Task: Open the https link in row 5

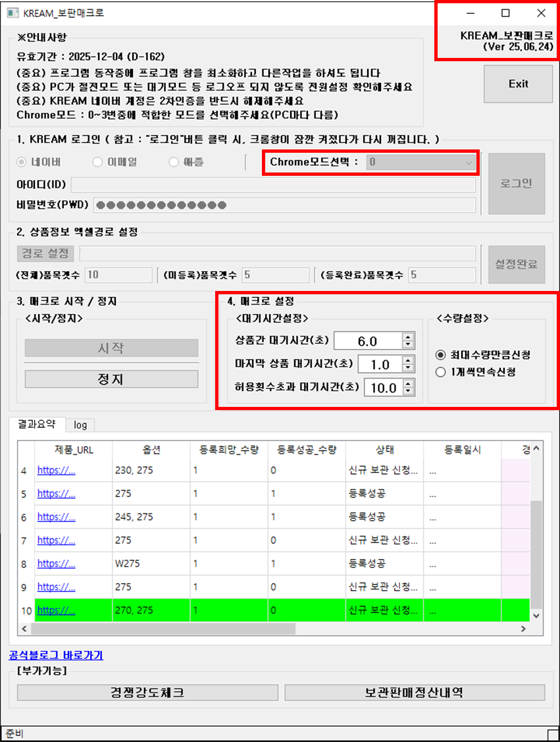Action: [x=57, y=494]
